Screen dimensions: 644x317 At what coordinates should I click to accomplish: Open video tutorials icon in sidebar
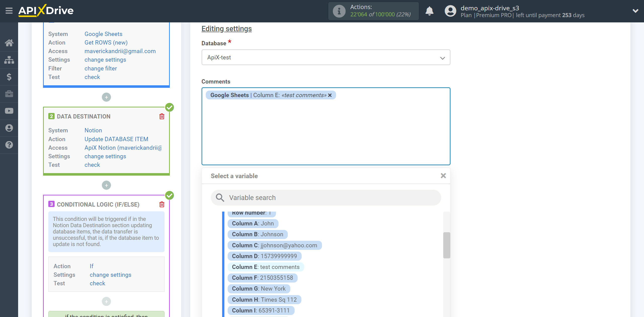coord(9,111)
